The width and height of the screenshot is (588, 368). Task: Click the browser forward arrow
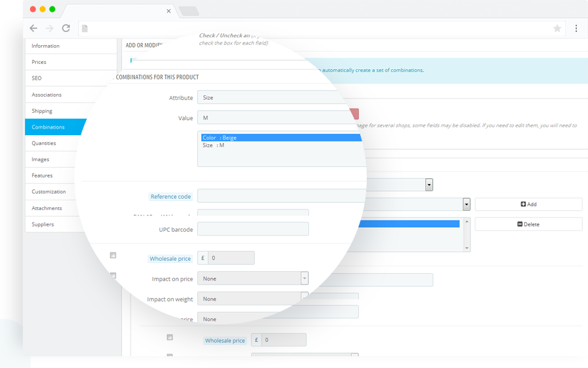coord(50,28)
